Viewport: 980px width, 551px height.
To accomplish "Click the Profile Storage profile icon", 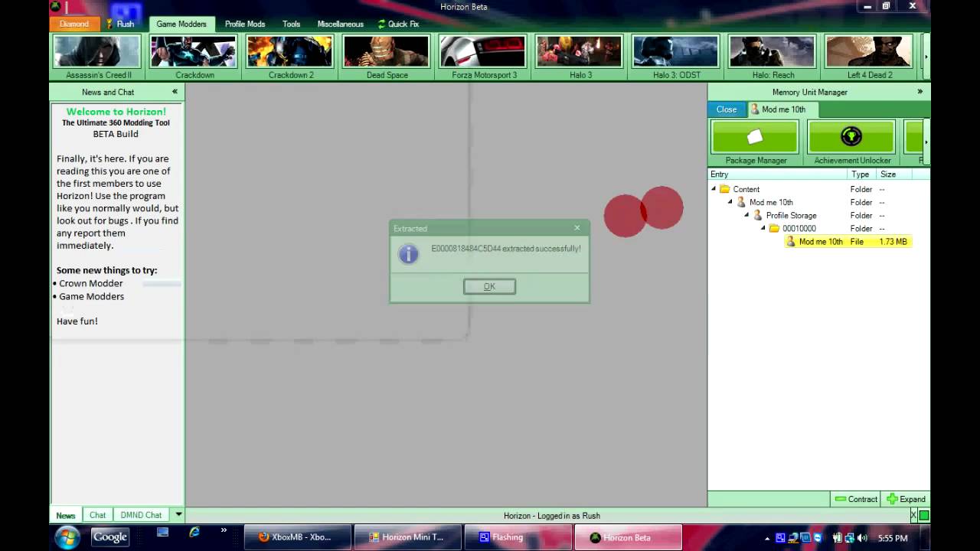I will pyautogui.click(x=758, y=215).
